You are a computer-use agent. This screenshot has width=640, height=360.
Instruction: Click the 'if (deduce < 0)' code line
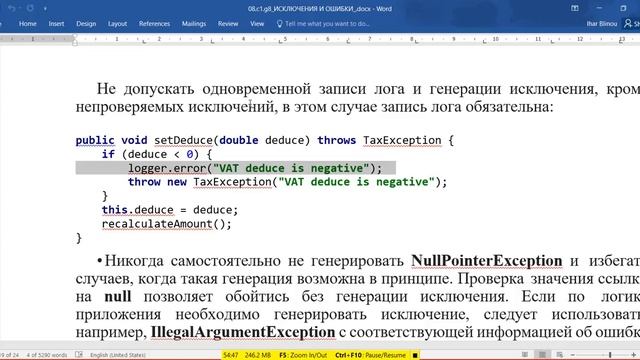[x=157, y=154]
